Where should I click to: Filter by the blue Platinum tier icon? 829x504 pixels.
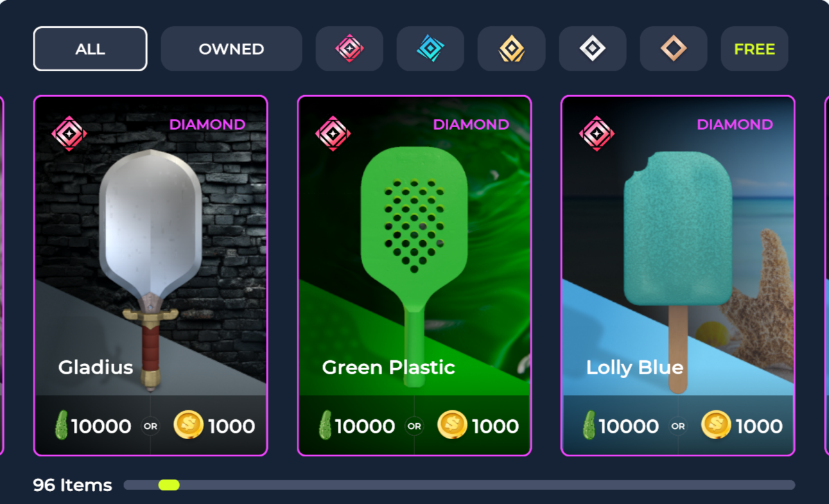point(430,49)
